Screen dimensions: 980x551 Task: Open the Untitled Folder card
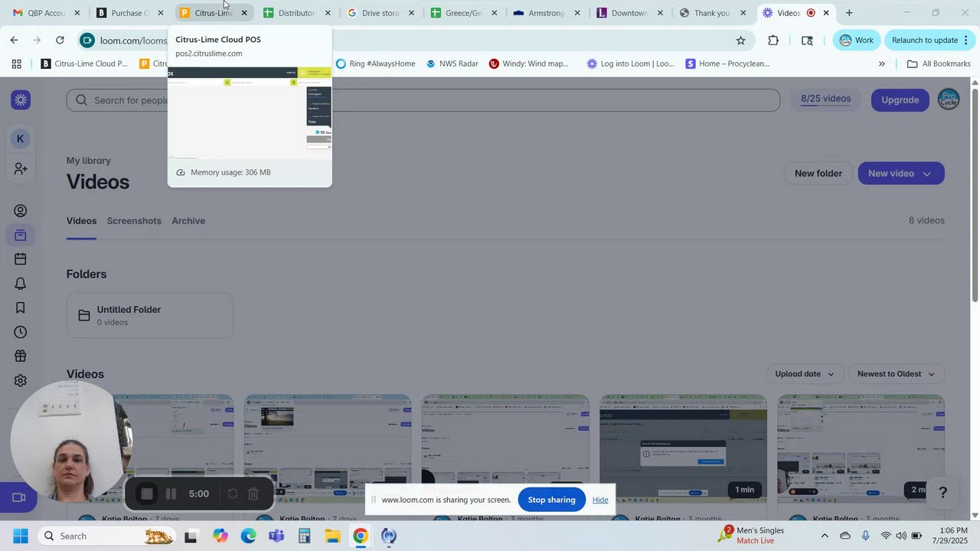[150, 315]
